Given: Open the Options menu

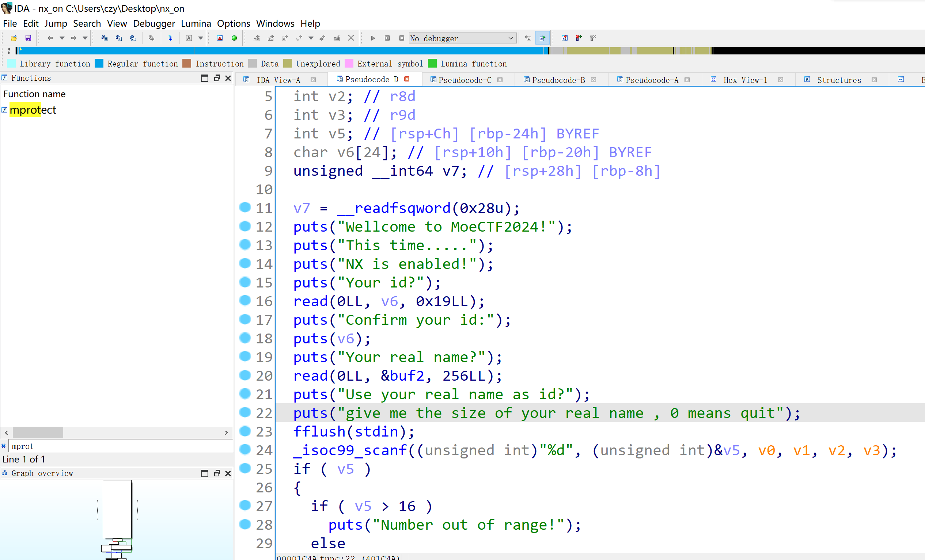Looking at the screenshot, I should tap(234, 23).
